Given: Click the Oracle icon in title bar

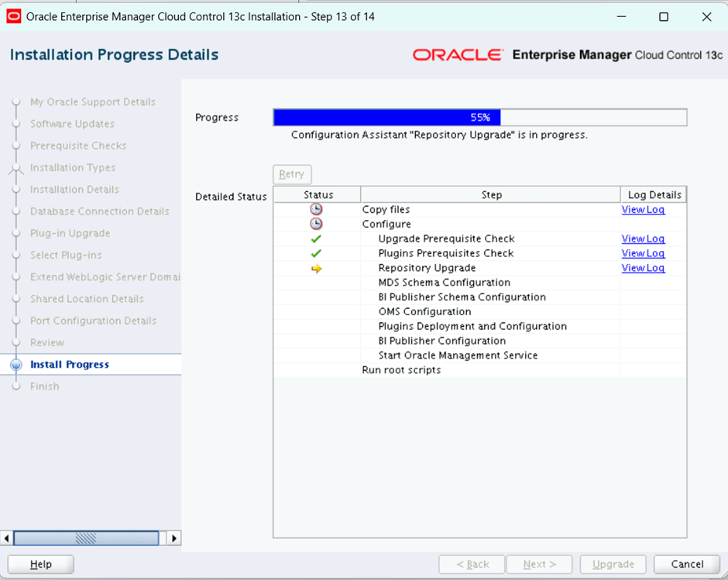Looking at the screenshot, I should 14,16.
